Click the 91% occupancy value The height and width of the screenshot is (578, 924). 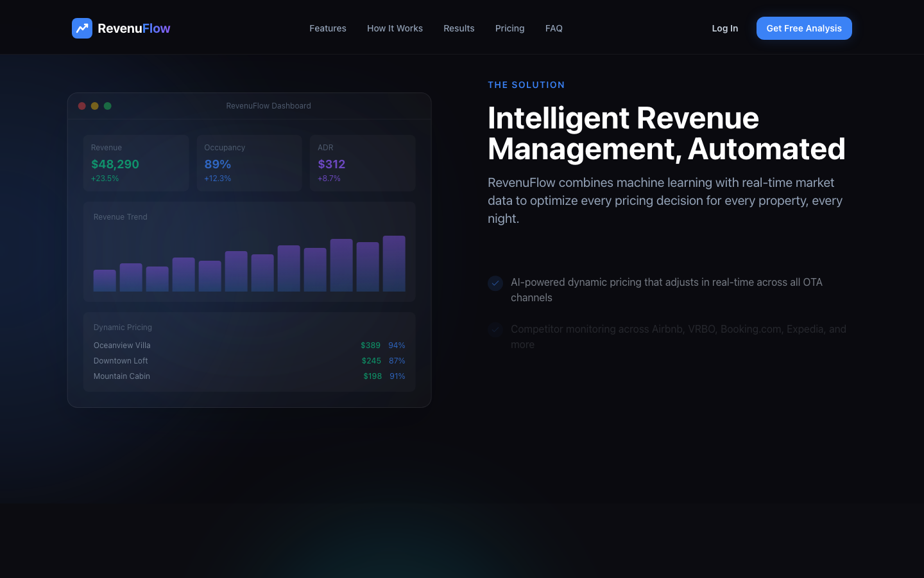tap(397, 376)
